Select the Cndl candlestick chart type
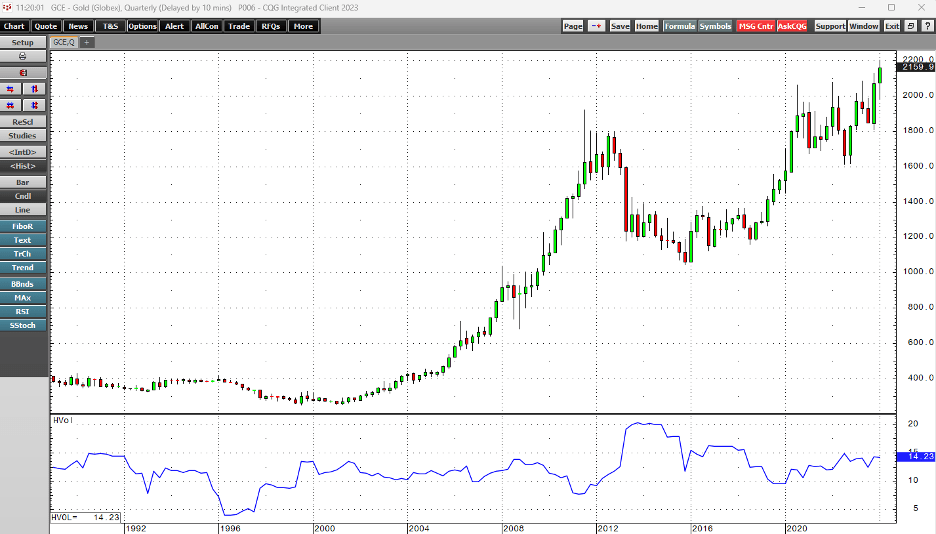The height and width of the screenshot is (534, 936). [23, 197]
